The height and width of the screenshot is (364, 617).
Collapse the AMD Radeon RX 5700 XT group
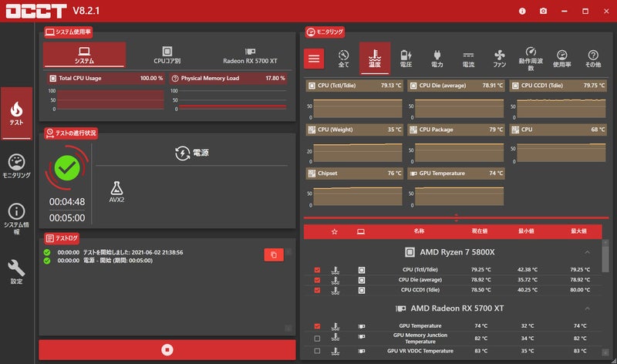click(x=587, y=308)
